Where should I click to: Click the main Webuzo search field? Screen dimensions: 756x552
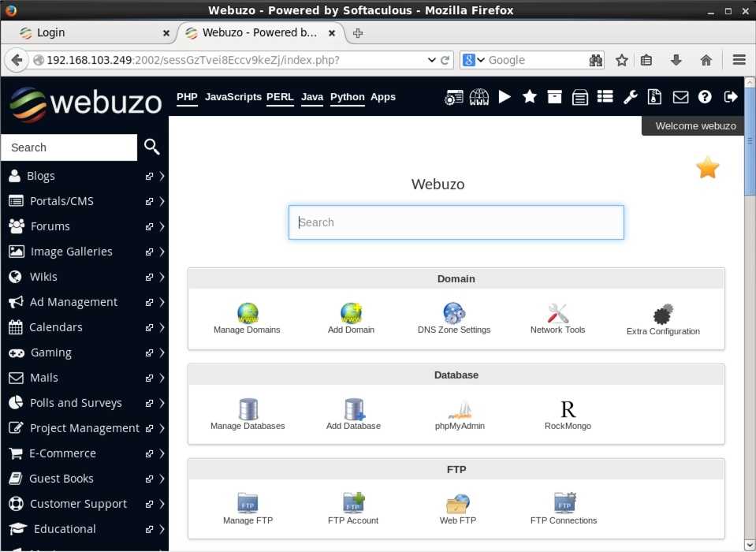pos(456,222)
